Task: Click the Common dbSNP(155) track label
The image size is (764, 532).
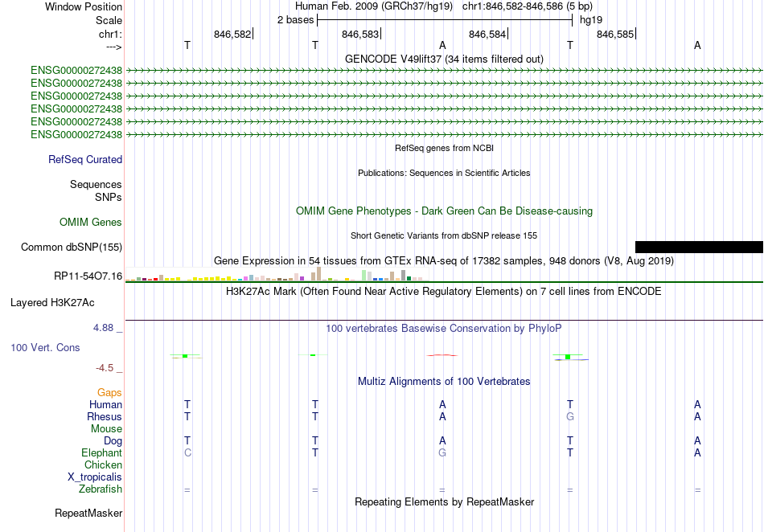Action: [71, 248]
